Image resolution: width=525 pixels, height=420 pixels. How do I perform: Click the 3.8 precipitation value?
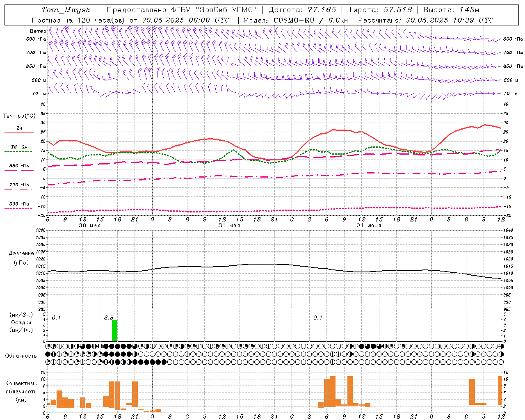109,317
